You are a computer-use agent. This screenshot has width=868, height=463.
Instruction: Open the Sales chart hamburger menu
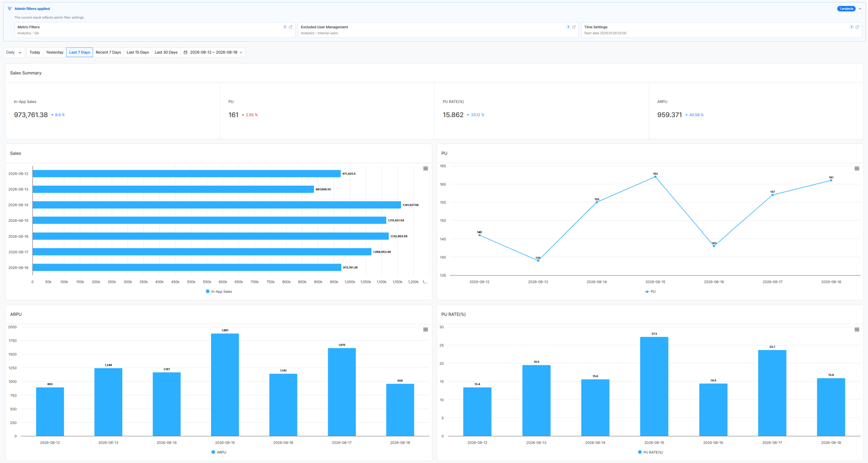pos(426,169)
